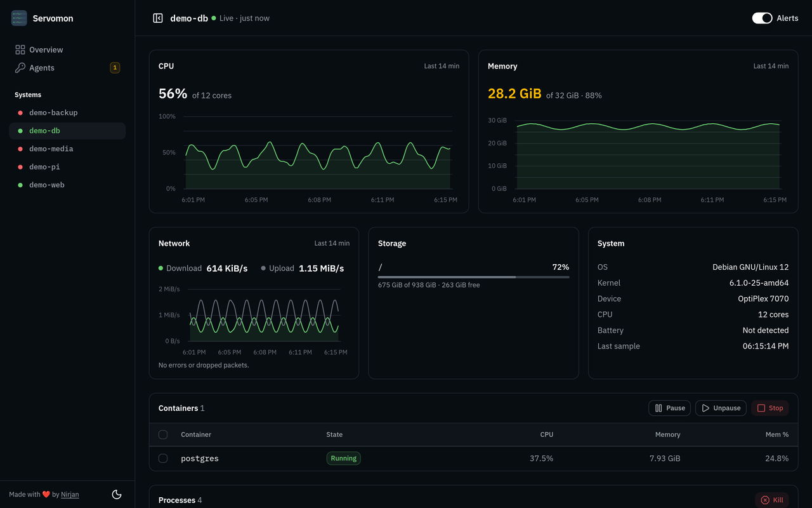This screenshot has height=508, width=812.
Task: Open the Agents page
Action: pos(67,68)
